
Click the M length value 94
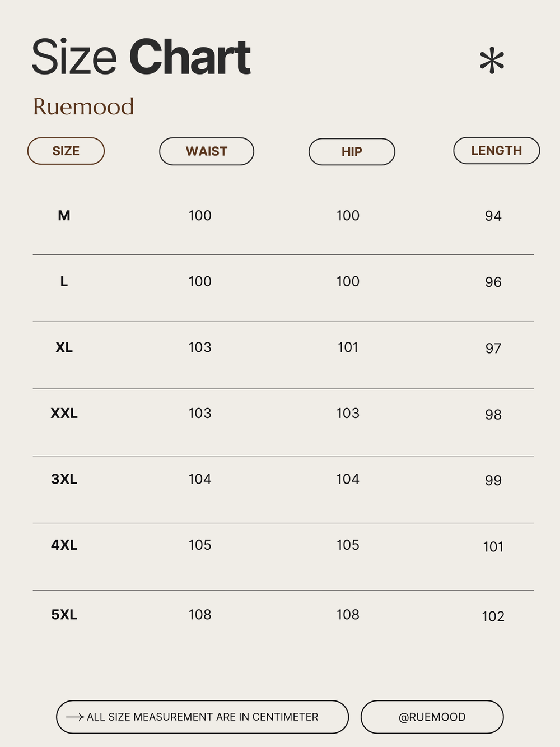[x=493, y=216]
